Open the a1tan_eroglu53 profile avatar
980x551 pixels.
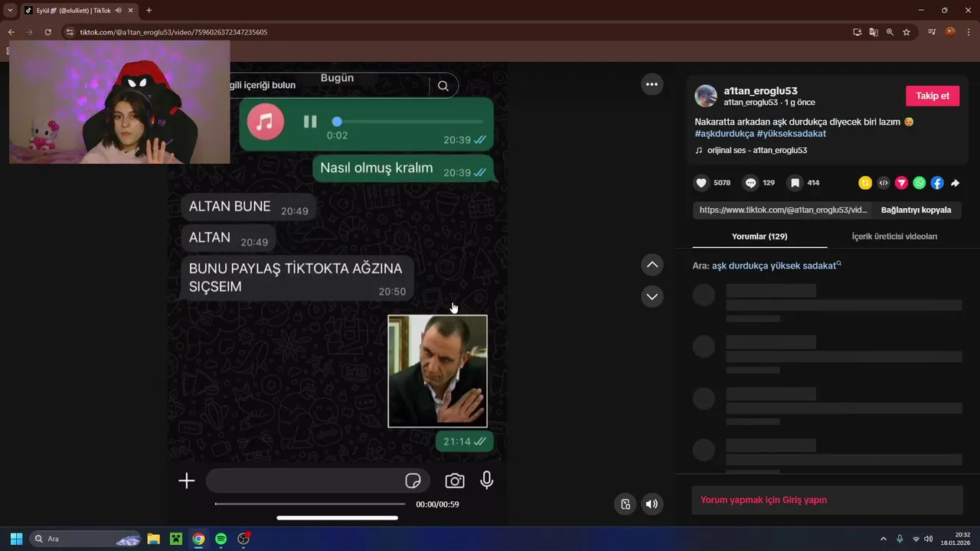click(706, 96)
